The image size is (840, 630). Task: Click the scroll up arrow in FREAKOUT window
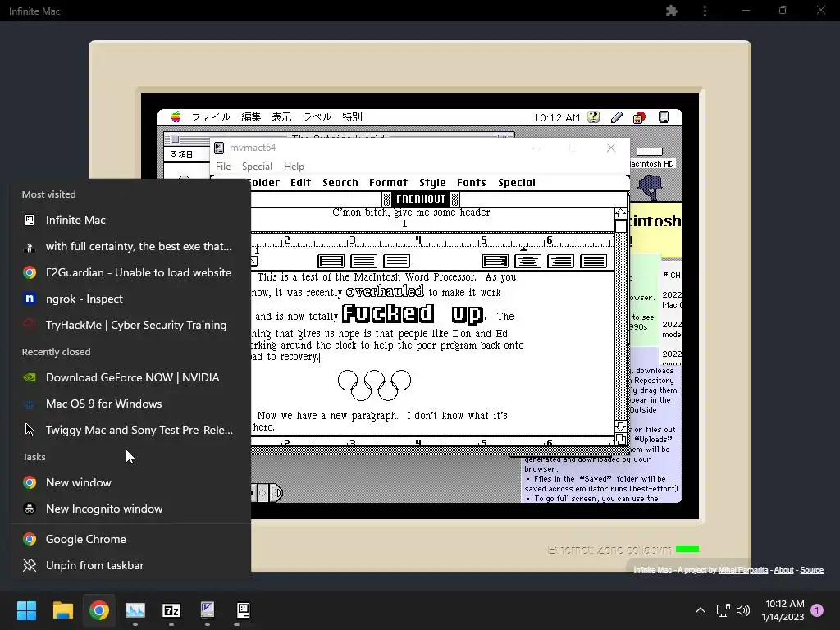620,213
